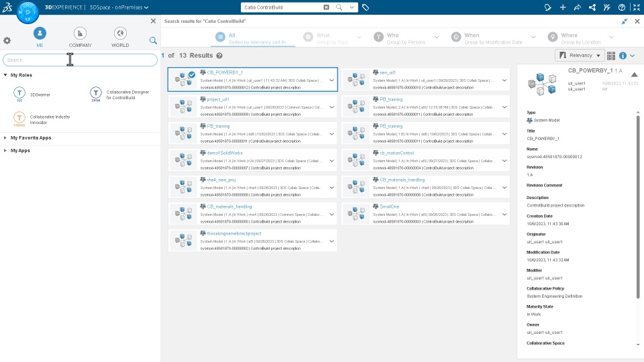
Task: Open the Where Group by Location filter
Action: click(581, 38)
